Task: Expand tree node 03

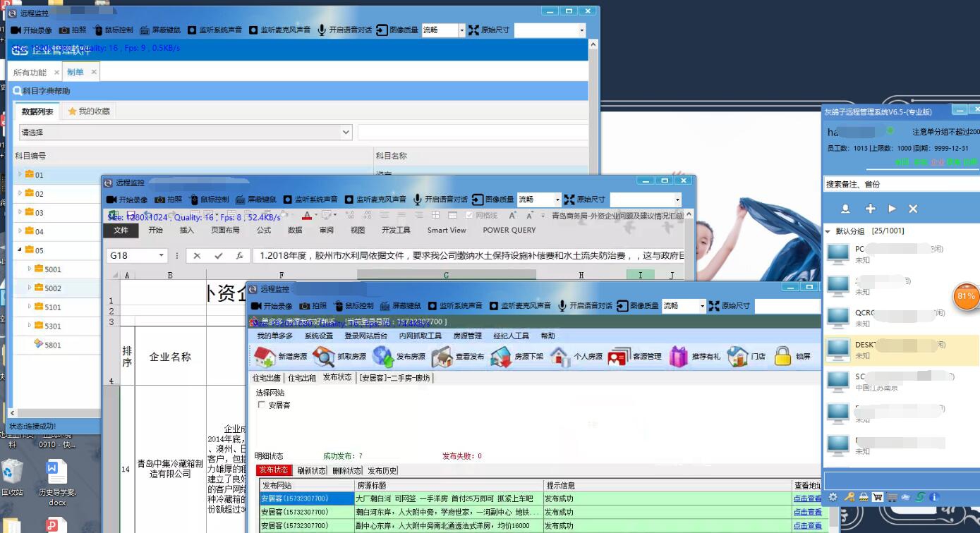Action: (20, 212)
